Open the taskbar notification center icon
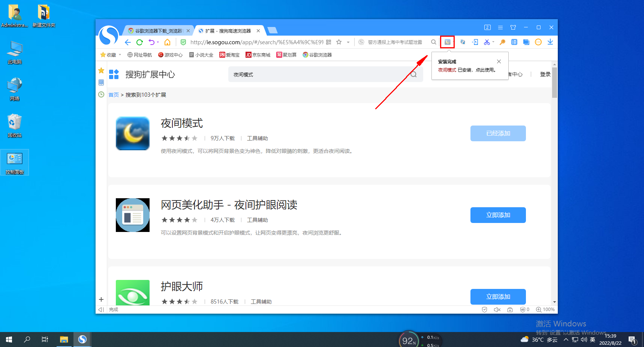 click(632, 340)
